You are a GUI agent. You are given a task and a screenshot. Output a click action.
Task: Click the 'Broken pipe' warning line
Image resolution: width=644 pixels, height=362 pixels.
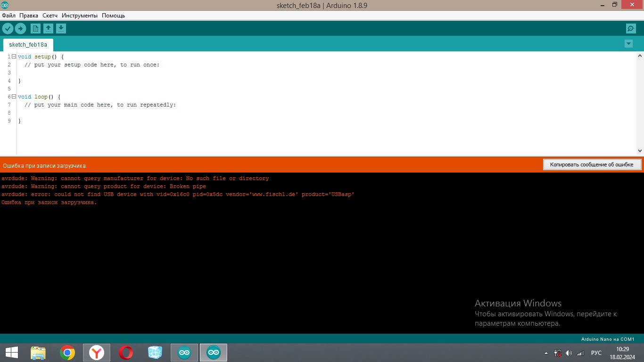[104, 187]
